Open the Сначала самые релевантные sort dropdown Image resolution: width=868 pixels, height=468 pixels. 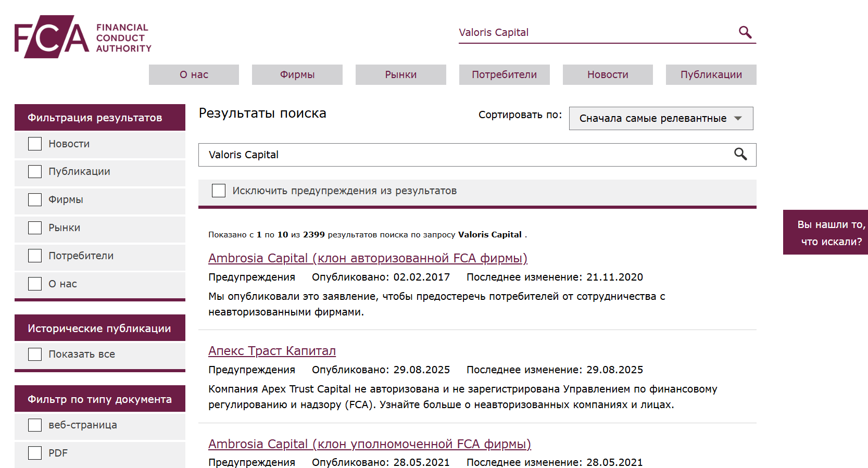pos(661,118)
